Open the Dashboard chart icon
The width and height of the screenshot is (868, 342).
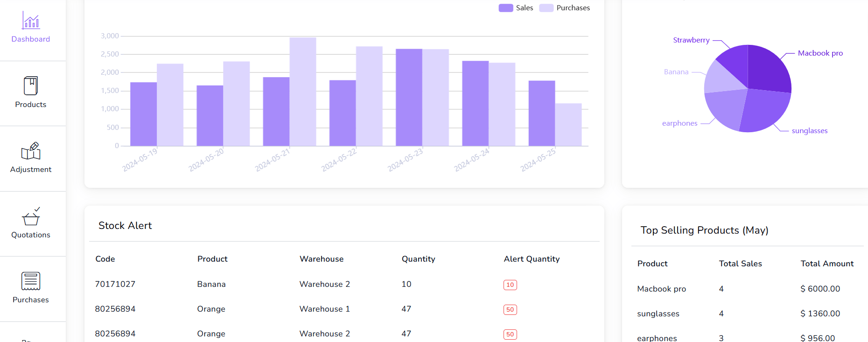coord(31,20)
